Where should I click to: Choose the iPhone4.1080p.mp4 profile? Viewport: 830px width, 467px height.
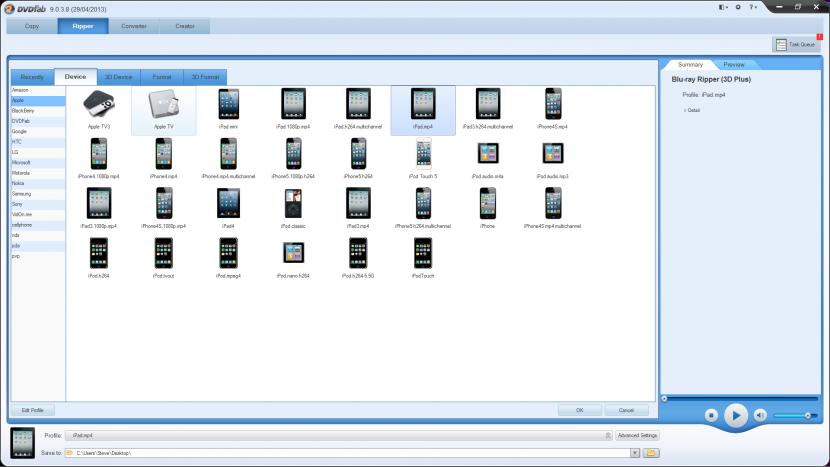point(98,158)
